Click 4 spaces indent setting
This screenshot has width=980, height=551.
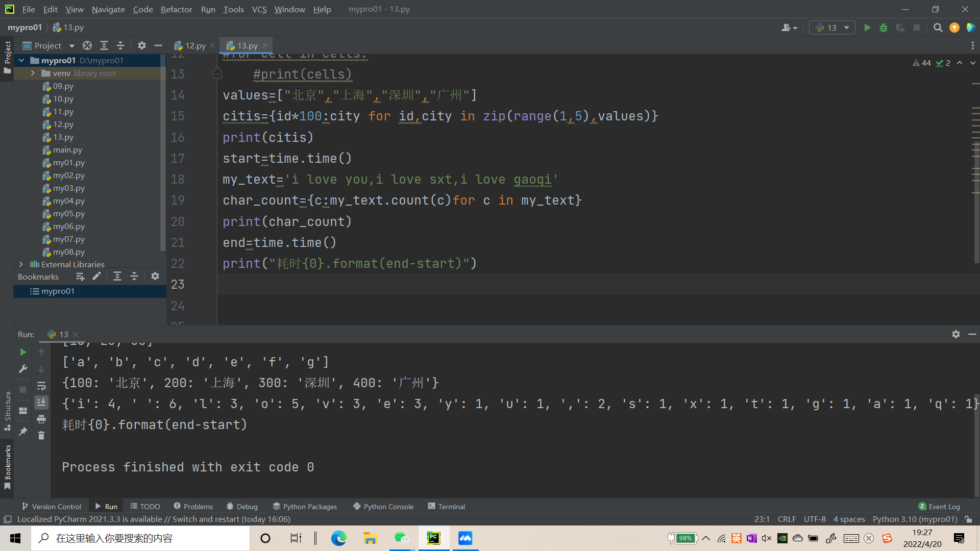(x=849, y=519)
